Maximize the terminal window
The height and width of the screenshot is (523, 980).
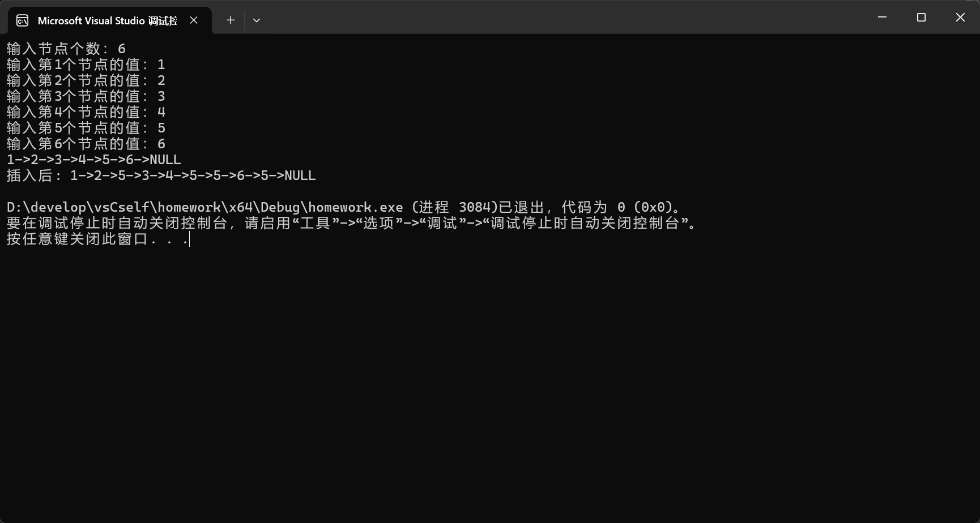point(921,17)
